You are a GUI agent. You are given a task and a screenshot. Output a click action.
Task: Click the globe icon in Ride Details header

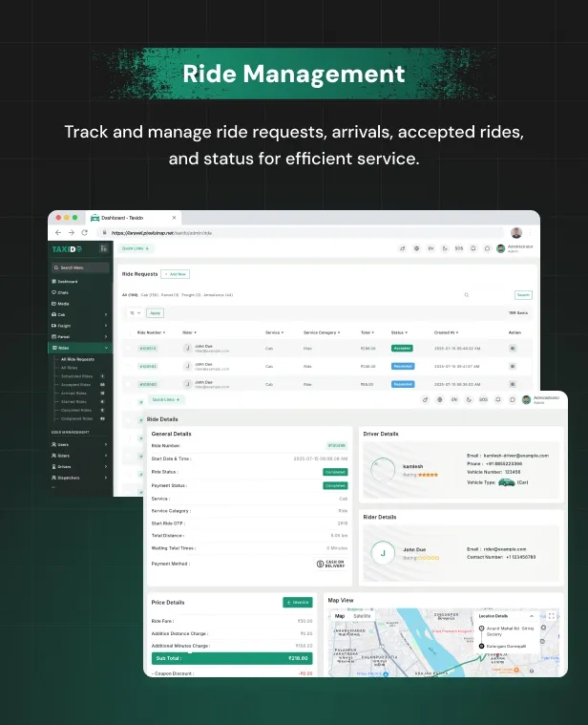point(439,399)
